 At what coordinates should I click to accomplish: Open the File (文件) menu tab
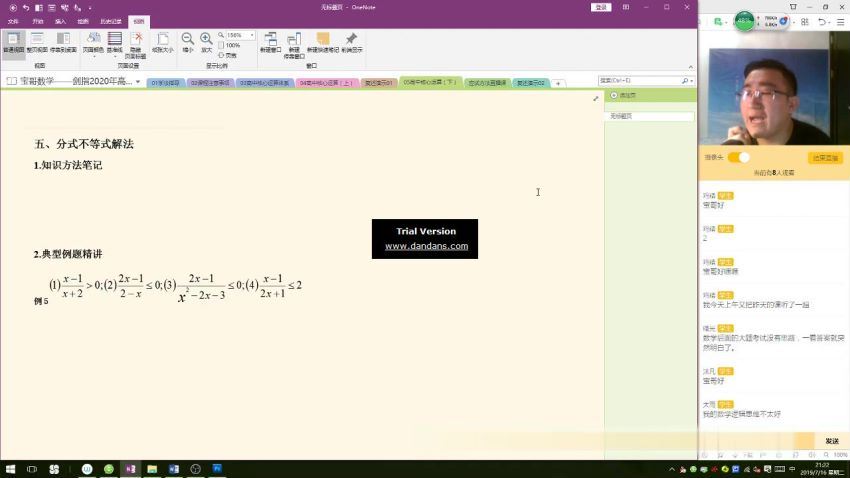(14, 22)
